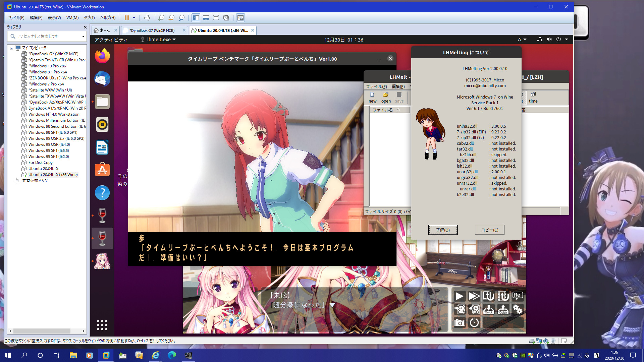Viewport: 644px width, 362px height.
Task: Click 了解(O) button in LHMelting about dialog
Action: point(443,230)
